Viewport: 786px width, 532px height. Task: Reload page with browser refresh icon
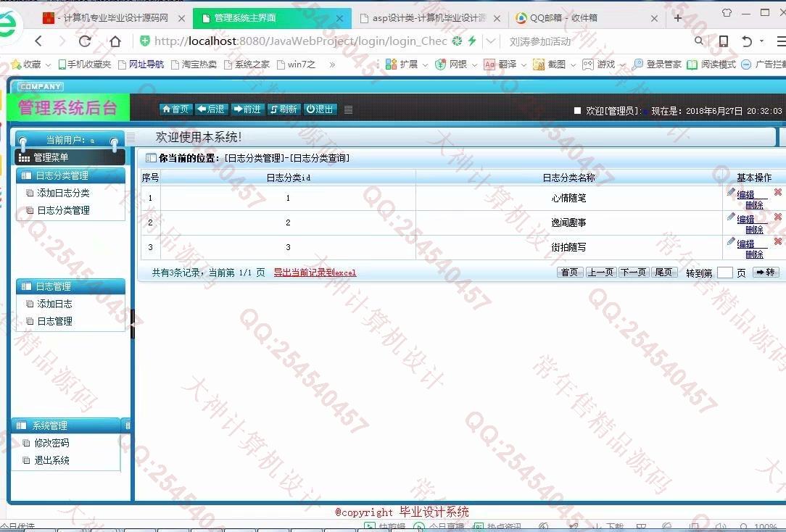[x=85, y=41]
